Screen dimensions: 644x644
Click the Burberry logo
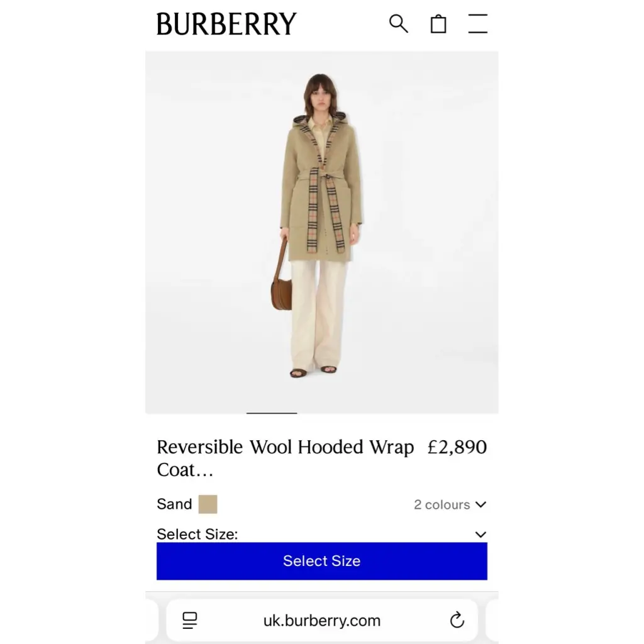[x=226, y=23]
